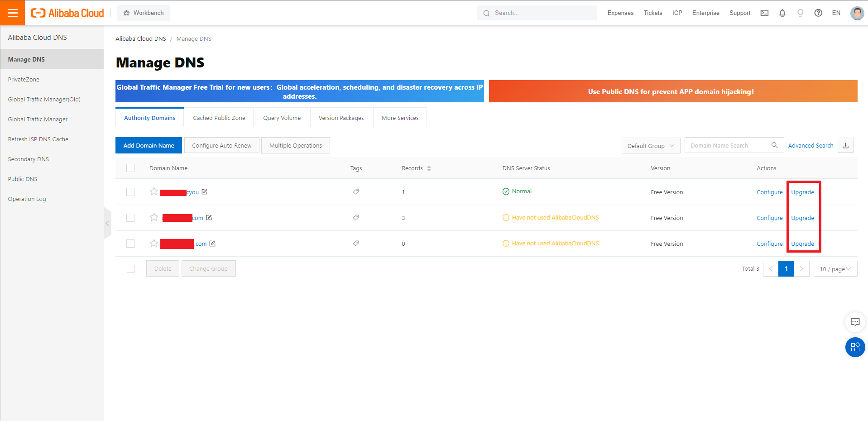Upgrade the domain with 0 records
Viewport: 868px width, 421px height.
click(x=802, y=244)
